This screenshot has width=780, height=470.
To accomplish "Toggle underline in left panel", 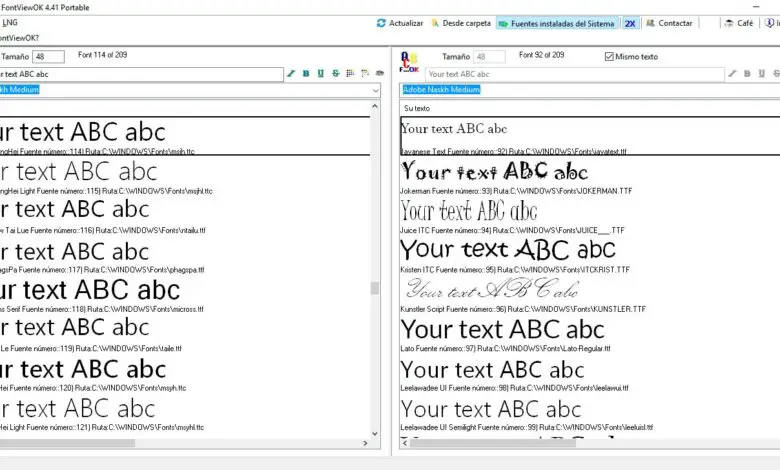I will click(320, 73).
